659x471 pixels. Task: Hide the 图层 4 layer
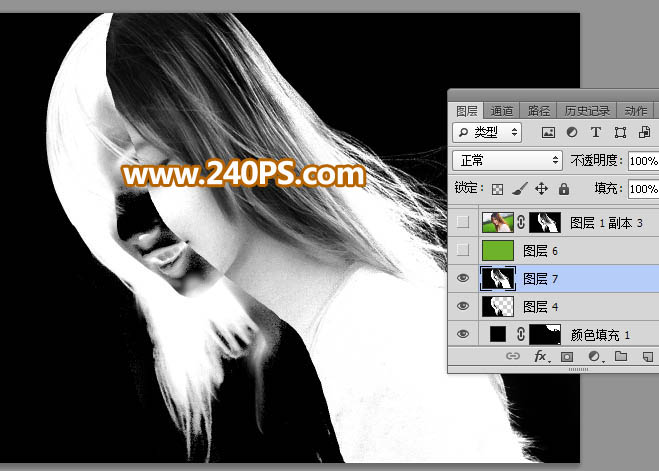tap(463, 306)
